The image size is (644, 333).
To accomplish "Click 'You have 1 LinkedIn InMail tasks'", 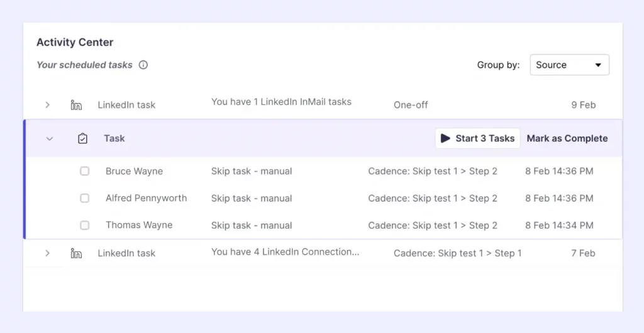I will coord(281,102).
